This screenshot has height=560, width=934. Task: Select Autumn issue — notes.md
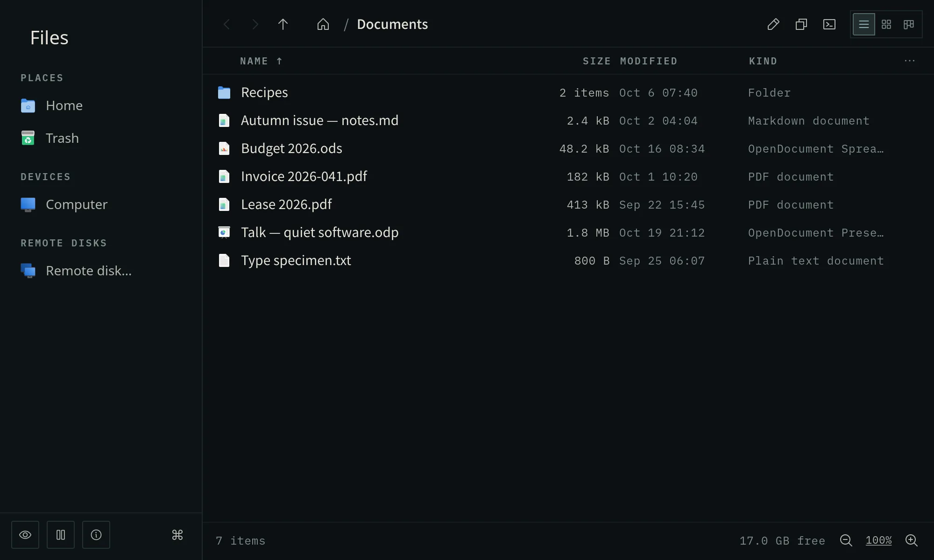coord(319,120)
